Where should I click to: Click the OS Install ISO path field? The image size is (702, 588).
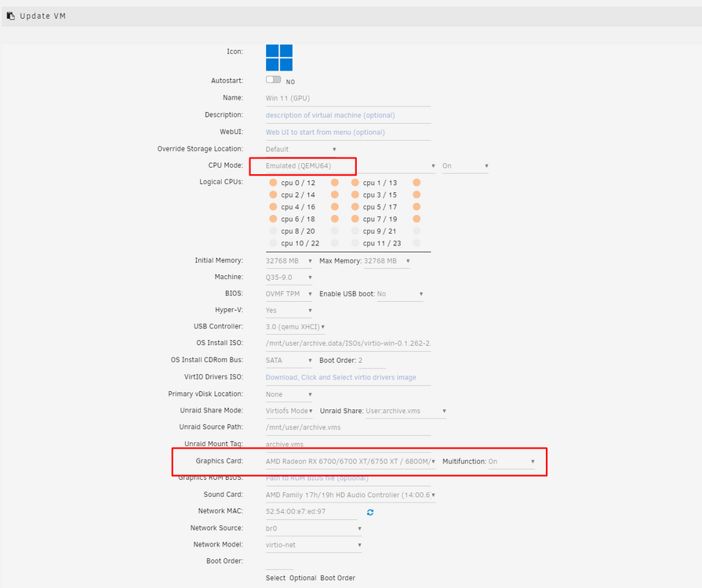348,343
